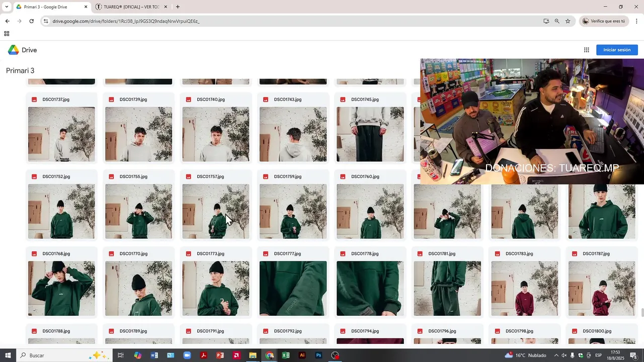Open the DSC01739.jpg thumbnail
644x362 pixels.
(x=138, y=134)
